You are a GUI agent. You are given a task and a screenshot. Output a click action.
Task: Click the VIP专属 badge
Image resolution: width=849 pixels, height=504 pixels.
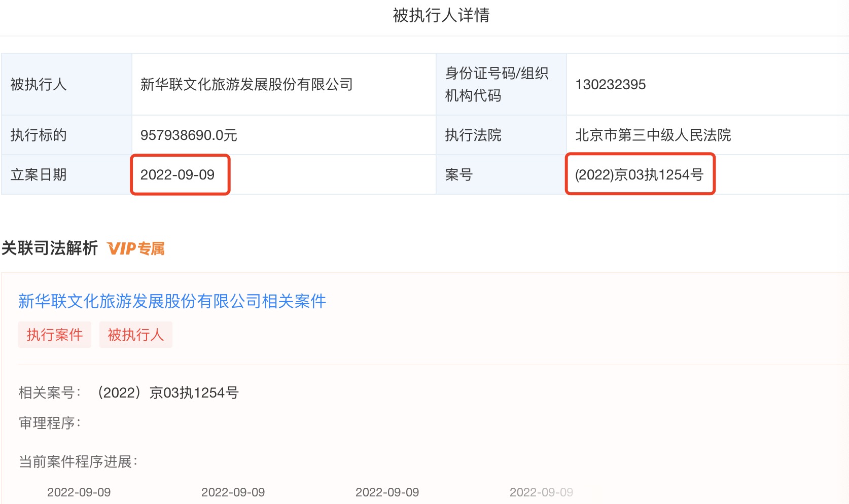(x=136, y=248)
